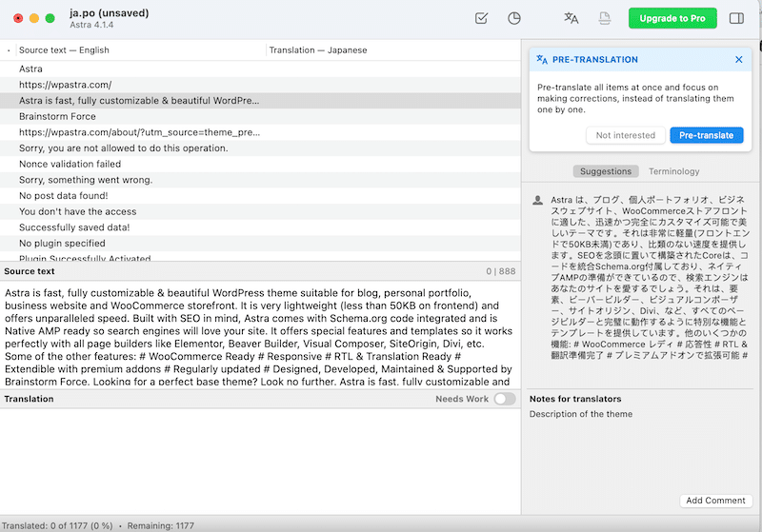Click the green fullscreen window button
The width and height of the screenshot is (762, 532).
click(50, 18)
